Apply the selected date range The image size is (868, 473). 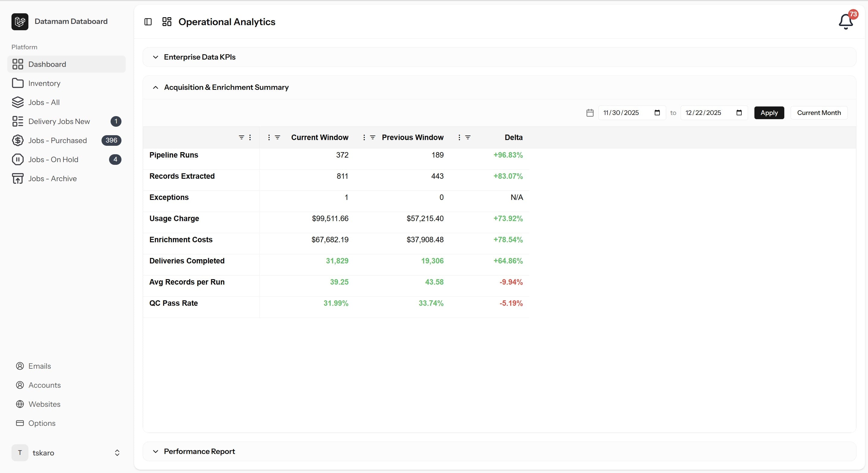[769, 113]
